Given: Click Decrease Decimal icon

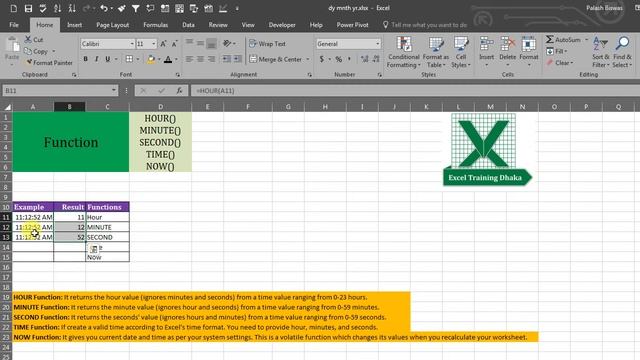Looking at the screenshot, I should point(376,59).
